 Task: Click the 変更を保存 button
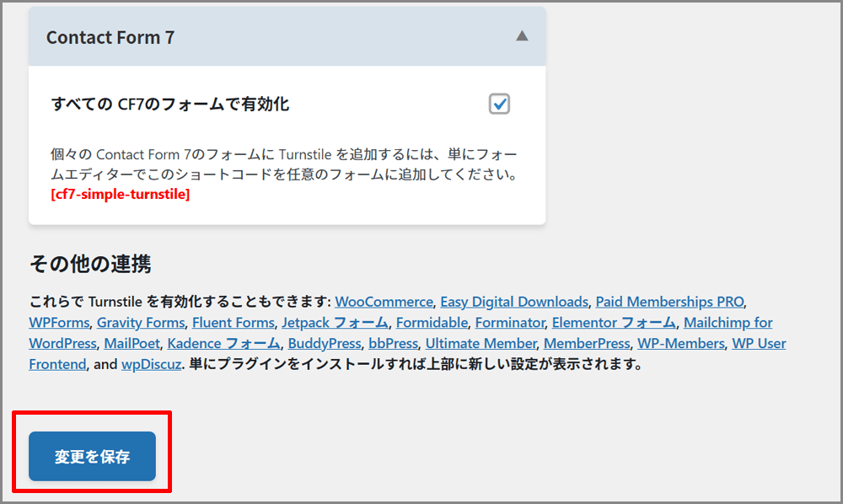pyautogui.click(x=92, y=456)
